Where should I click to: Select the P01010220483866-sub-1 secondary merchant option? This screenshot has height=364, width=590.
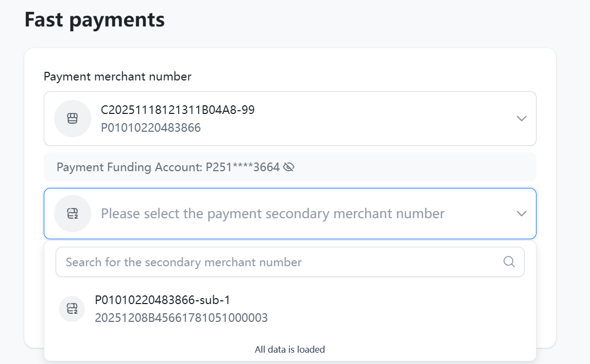(x=163, y=300)
